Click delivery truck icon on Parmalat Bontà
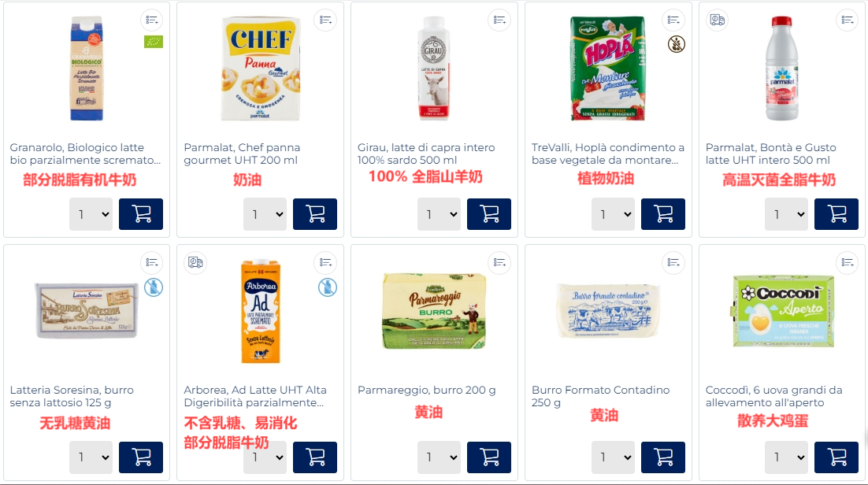868x485 pixels. point(718,20)
